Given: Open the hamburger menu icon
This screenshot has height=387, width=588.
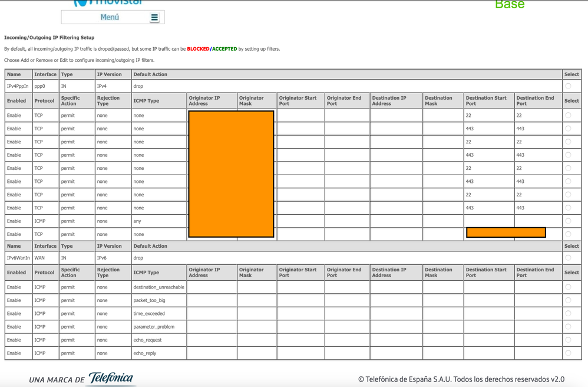Looking at the screenshot, I should (x=155, y=17).
